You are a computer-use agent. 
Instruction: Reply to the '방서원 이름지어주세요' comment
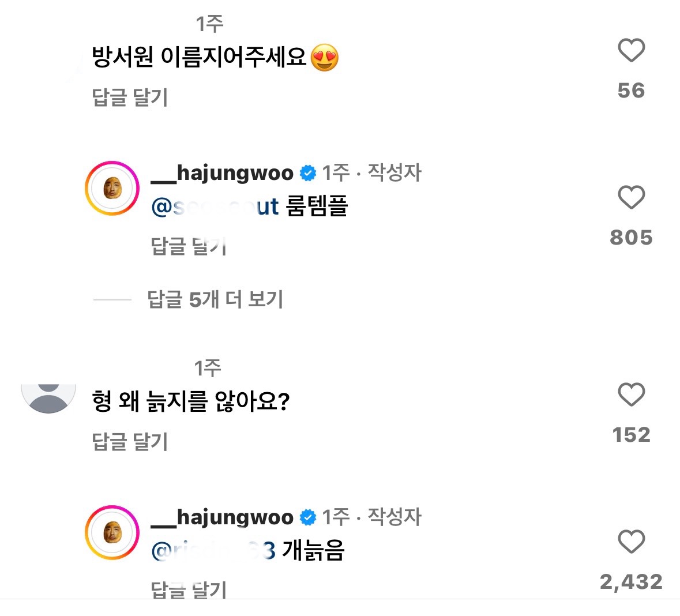tap(130, 97)
